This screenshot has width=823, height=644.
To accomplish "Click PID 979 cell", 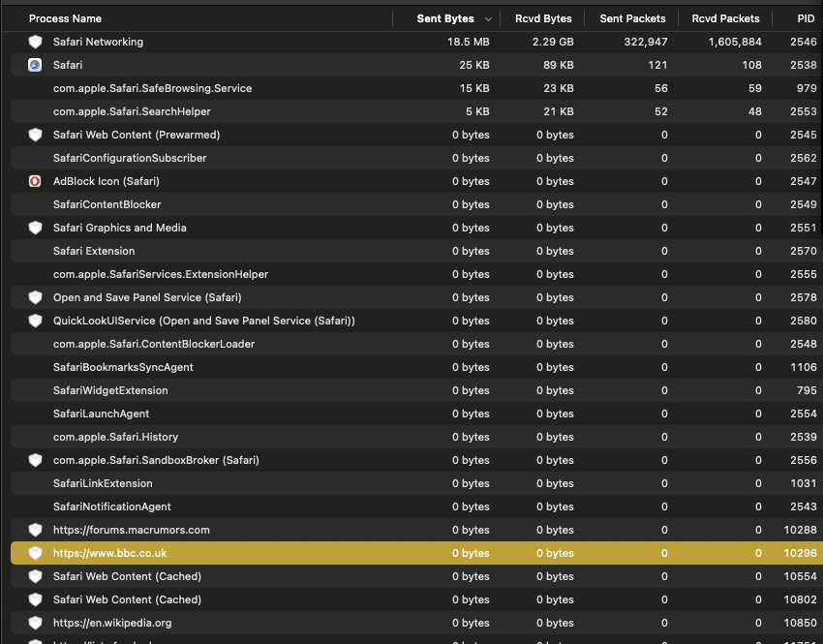I will [807, 88].
